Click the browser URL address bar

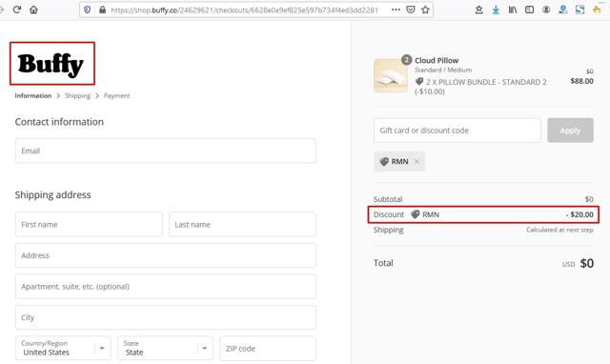[244, 10]
